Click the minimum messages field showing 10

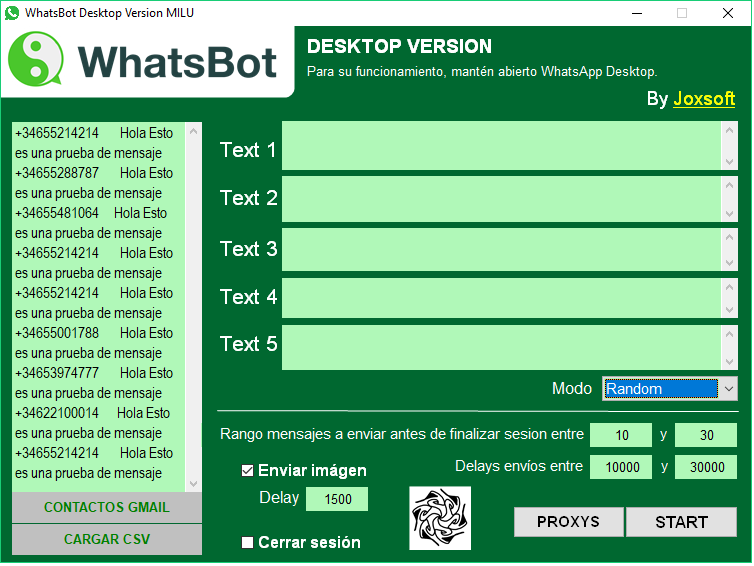pyautogui.click(x=621, y=435)
